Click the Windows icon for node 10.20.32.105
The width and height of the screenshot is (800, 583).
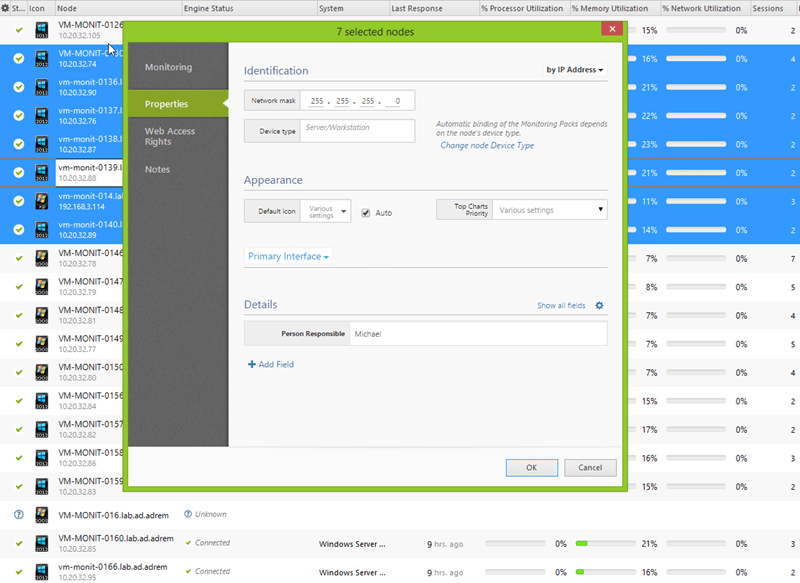pos(42,30)
